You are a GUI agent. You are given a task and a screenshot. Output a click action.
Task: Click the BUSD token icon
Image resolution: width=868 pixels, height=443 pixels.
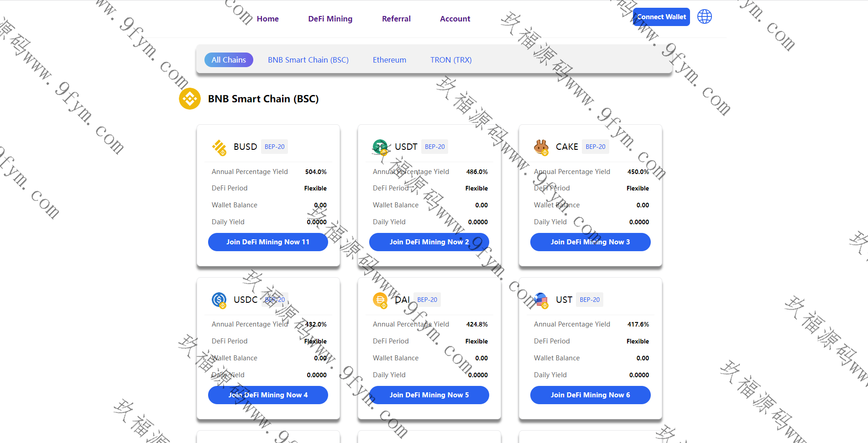[x=219, y=147]
